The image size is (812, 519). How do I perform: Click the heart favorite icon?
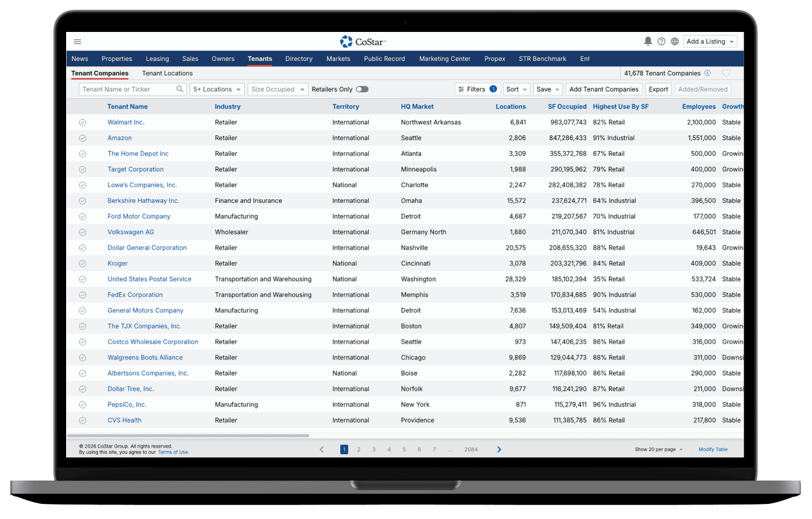coord(726,73)
